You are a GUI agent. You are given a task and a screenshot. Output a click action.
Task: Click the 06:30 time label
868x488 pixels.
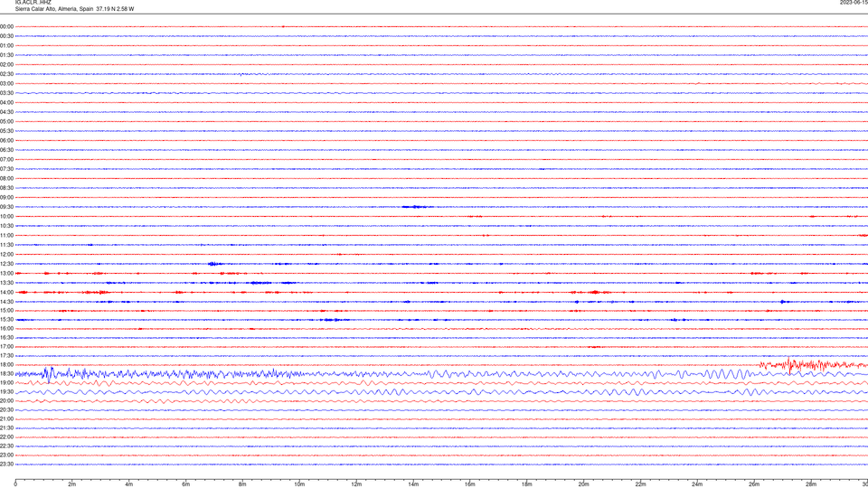(x=6, y=150)
